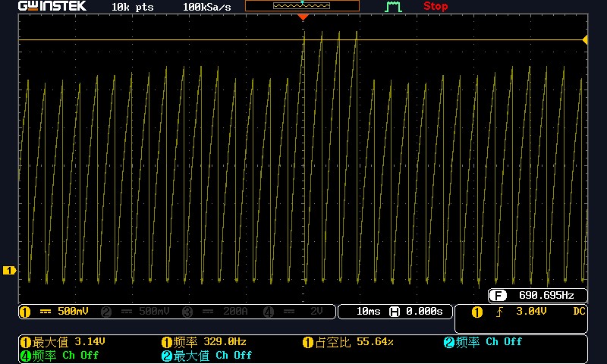607x364 pixels.
Task: Click the 0.000s horizontal position value
Action: click(x=424, y=312)
